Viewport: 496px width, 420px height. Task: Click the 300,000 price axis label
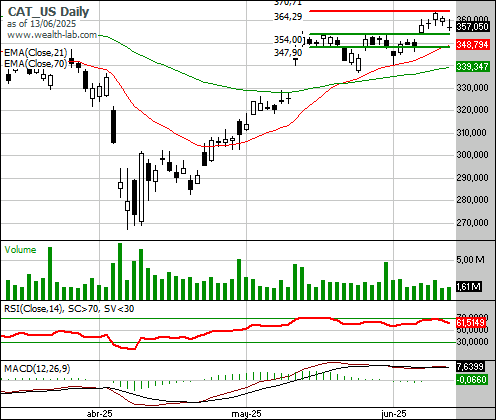point(472,155)
